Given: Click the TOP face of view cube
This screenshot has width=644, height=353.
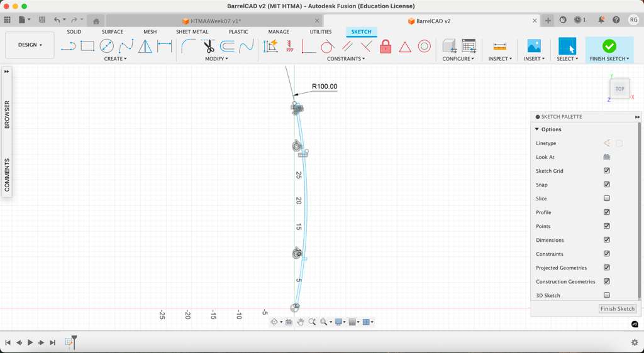Looking at the screenshot, I should click(x=619, y=89).
